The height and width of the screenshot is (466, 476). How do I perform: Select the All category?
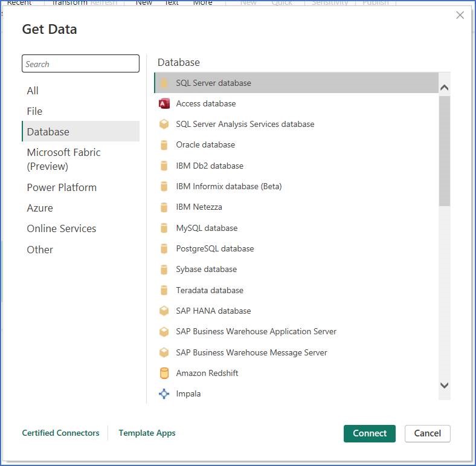80,91
